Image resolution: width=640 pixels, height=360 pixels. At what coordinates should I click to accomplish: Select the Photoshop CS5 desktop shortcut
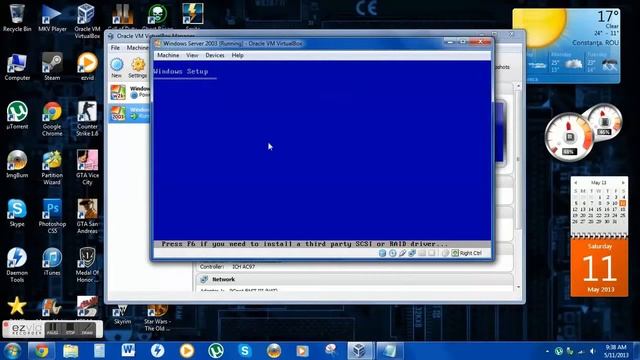click(52, 216)
